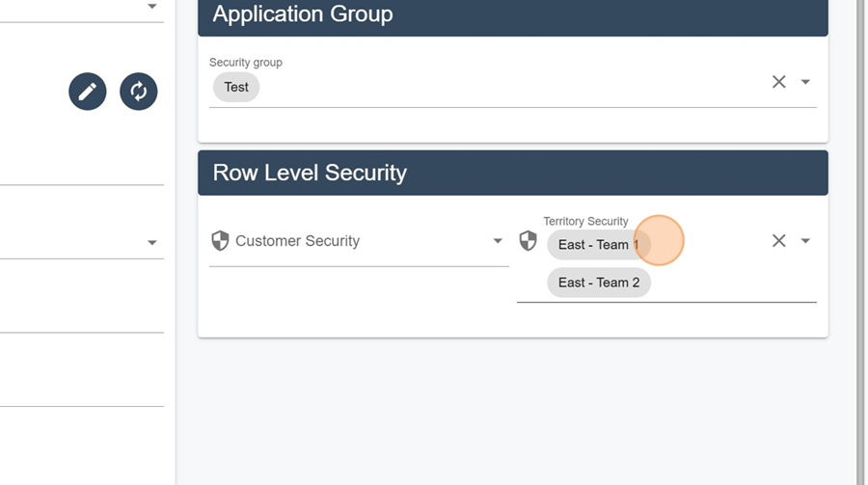Image resolution: width=868 pixels, height=485 pixels.
Task: Clear the Security group selection with X
Action: click(x=779, y=82)
